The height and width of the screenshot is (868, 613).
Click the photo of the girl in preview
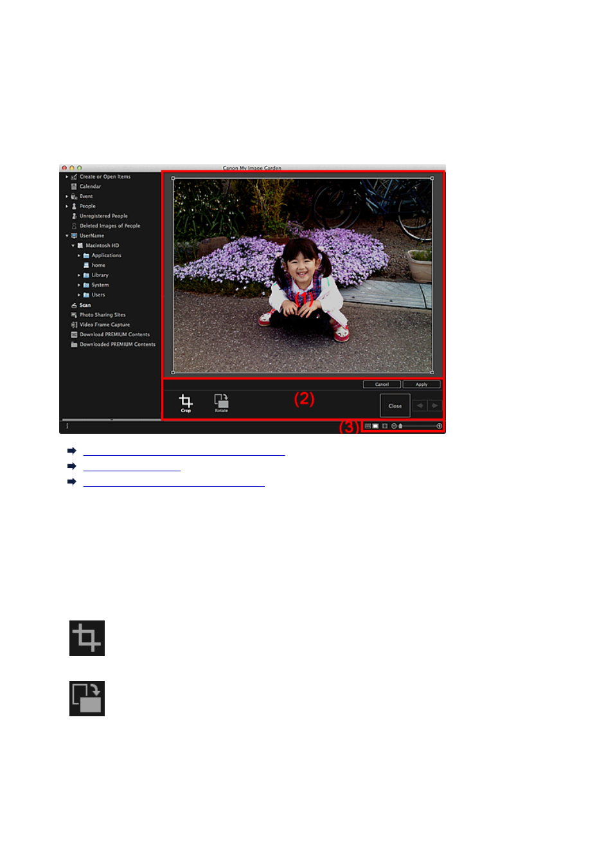303,275
